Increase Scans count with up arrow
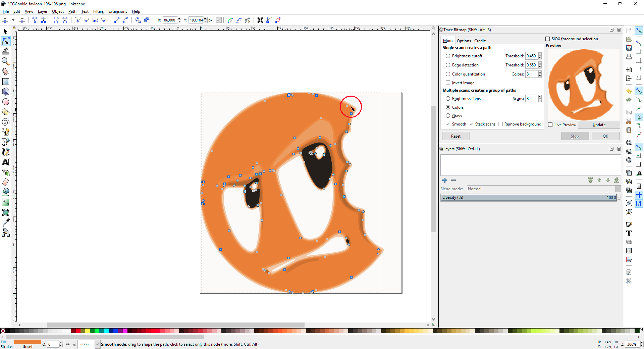 coord(540,97)
